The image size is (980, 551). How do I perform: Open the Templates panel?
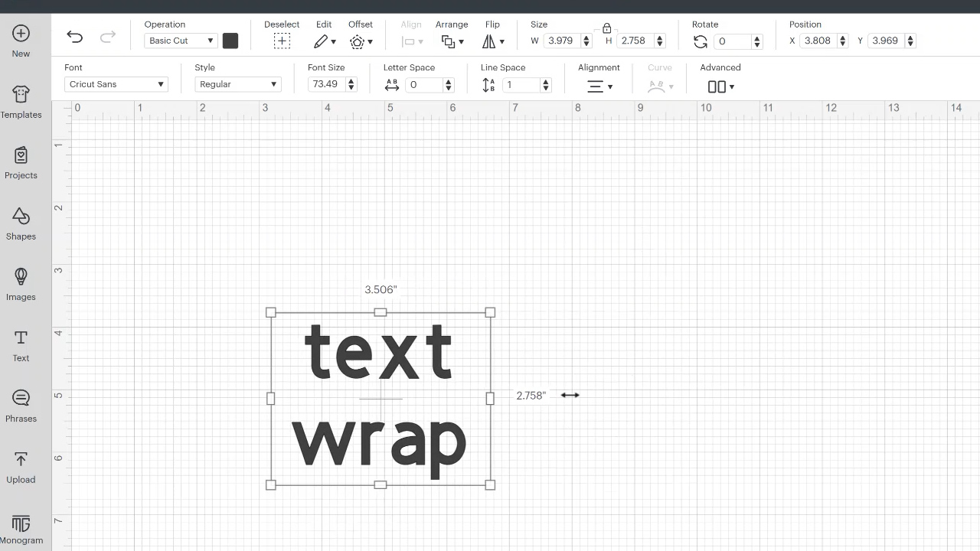[21, 102]
